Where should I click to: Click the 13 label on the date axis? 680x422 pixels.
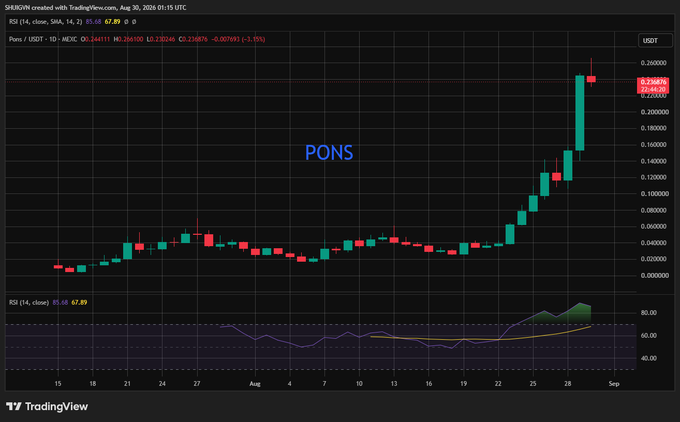[394, 384]
